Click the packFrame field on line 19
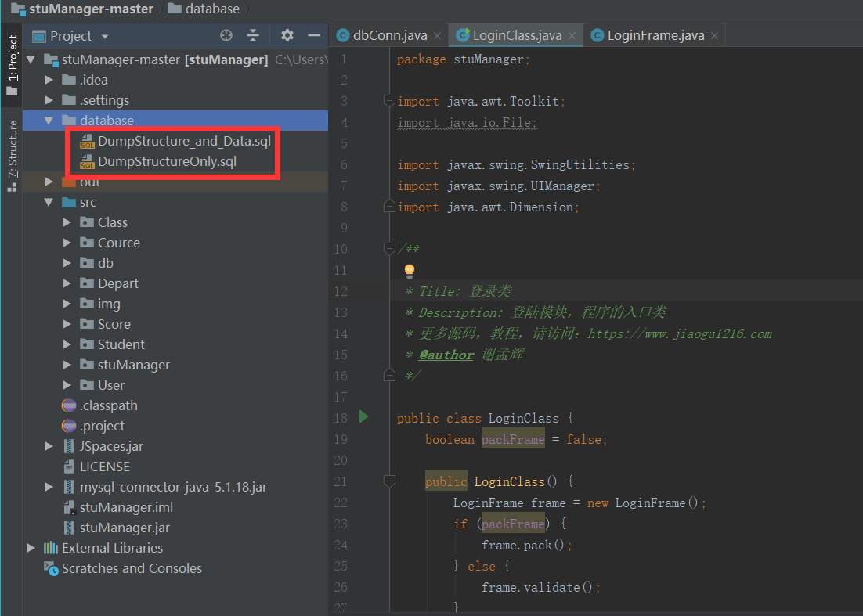This screenshot has width=863, height=616. click(513, 439)
